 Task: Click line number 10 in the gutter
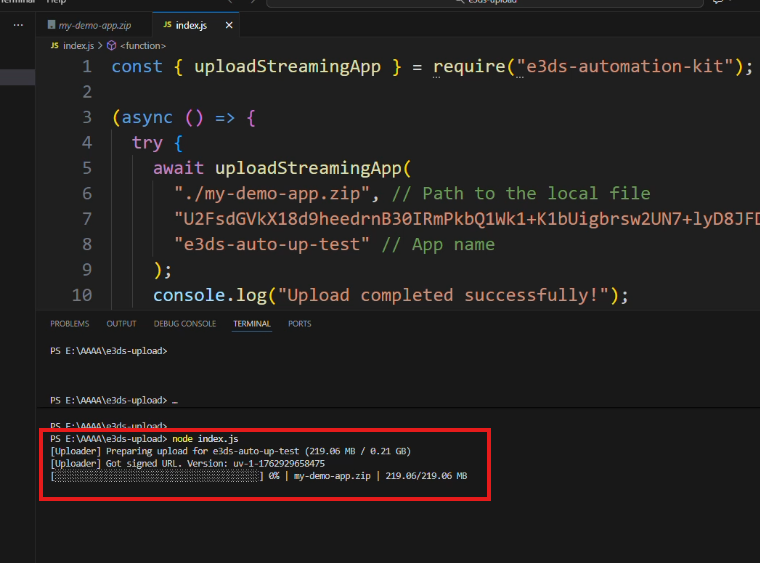82,295
